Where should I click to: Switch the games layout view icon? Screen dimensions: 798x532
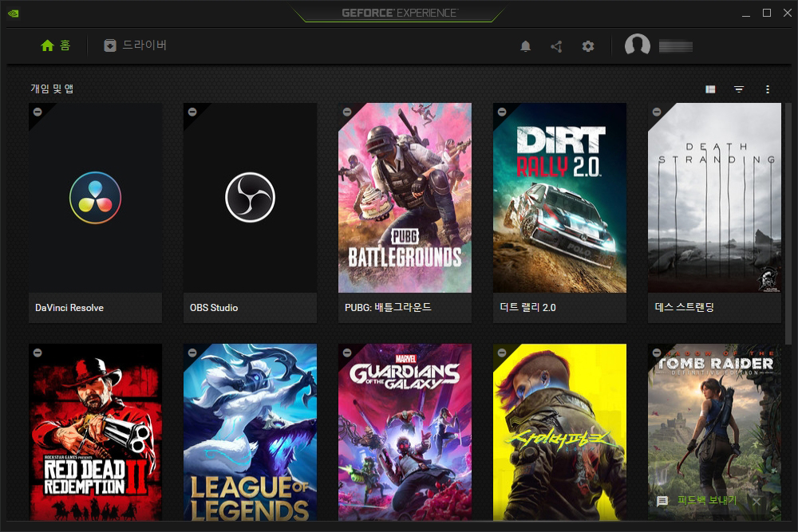click(x=710, y=89)
